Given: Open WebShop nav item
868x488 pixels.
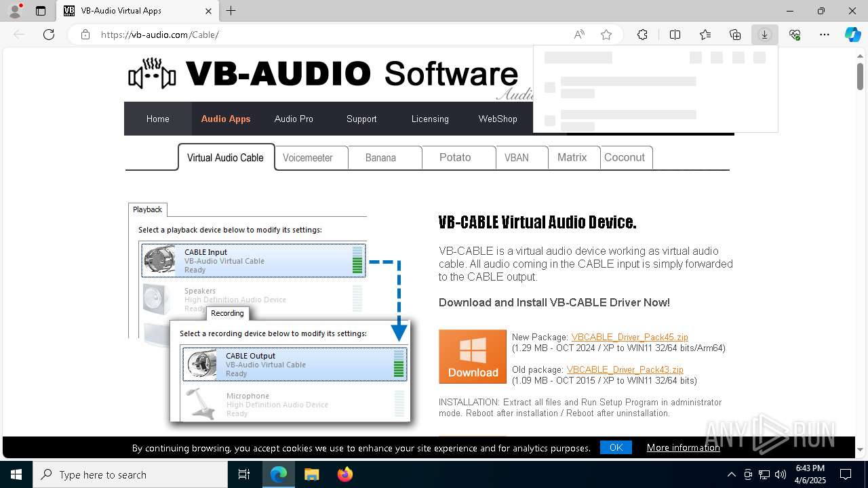Looking at the screenshot, I should (x=498, y=119).
